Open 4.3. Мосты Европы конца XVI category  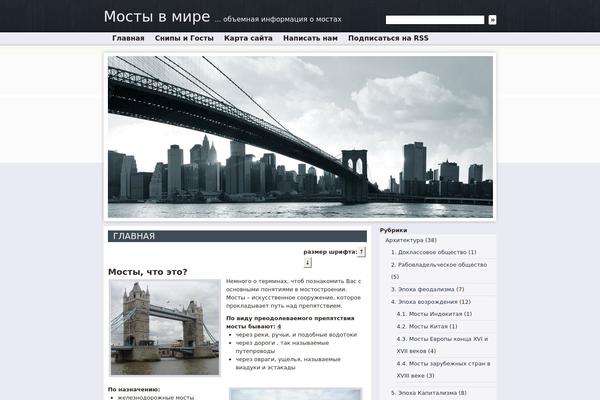coord(442,345)
